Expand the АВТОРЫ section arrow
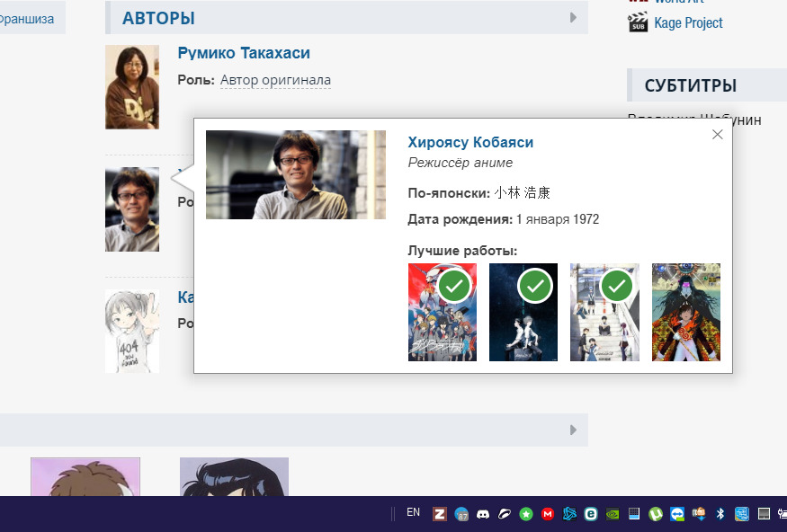This screenshot has height=532, width=787. (573, 18)
